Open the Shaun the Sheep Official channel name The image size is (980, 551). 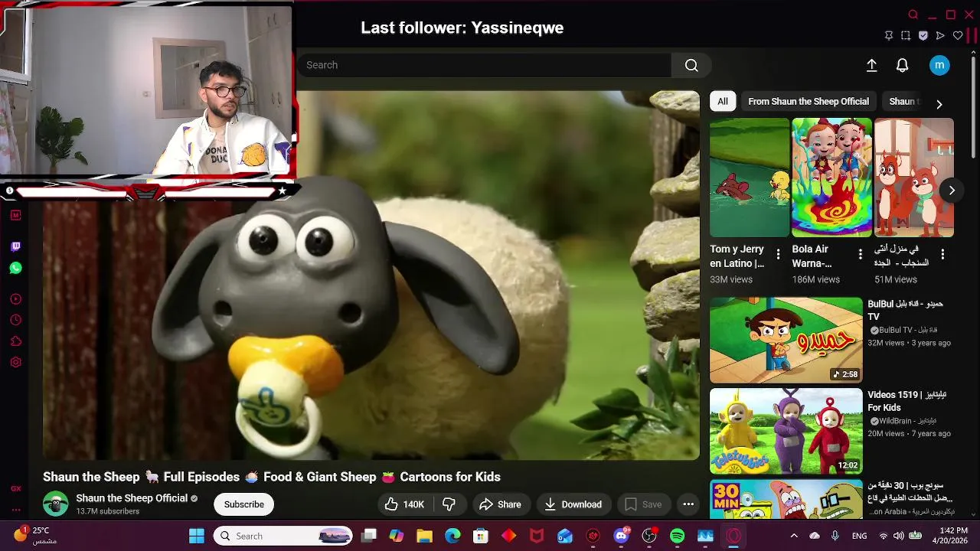tap(132, 498)
